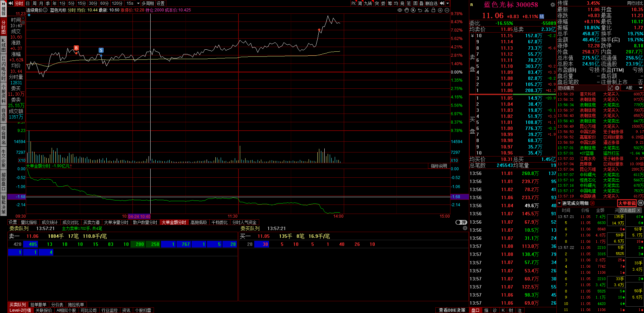Click the replay playback icon above chart

pyautogui.click(x=413, y=10)
